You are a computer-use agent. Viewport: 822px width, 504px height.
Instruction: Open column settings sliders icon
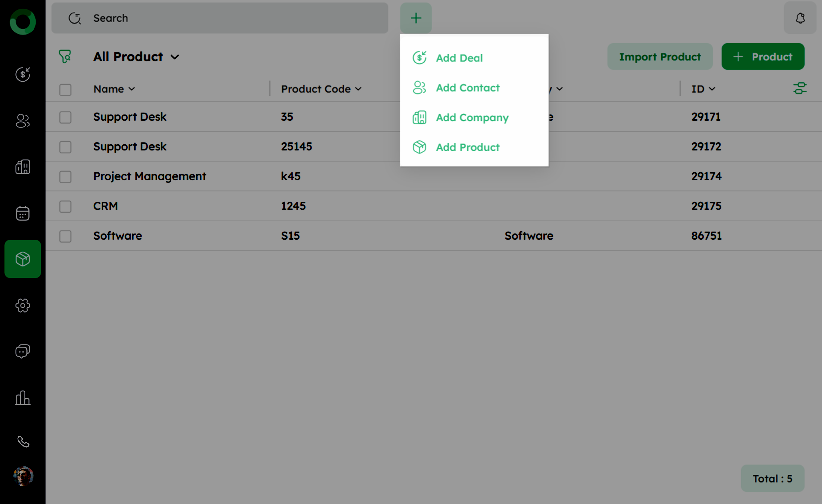click(x=800, y=89)
